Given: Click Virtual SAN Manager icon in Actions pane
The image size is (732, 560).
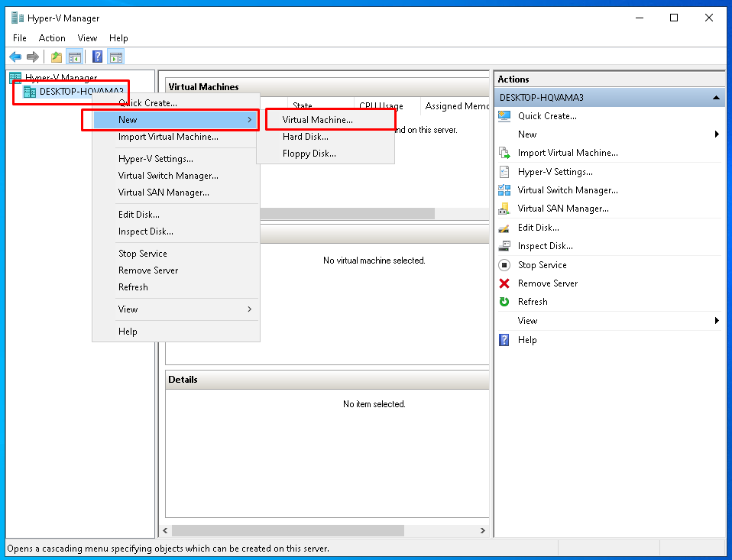Looking at the screenshot, I should pyautogui.click(x=504, y=209).
